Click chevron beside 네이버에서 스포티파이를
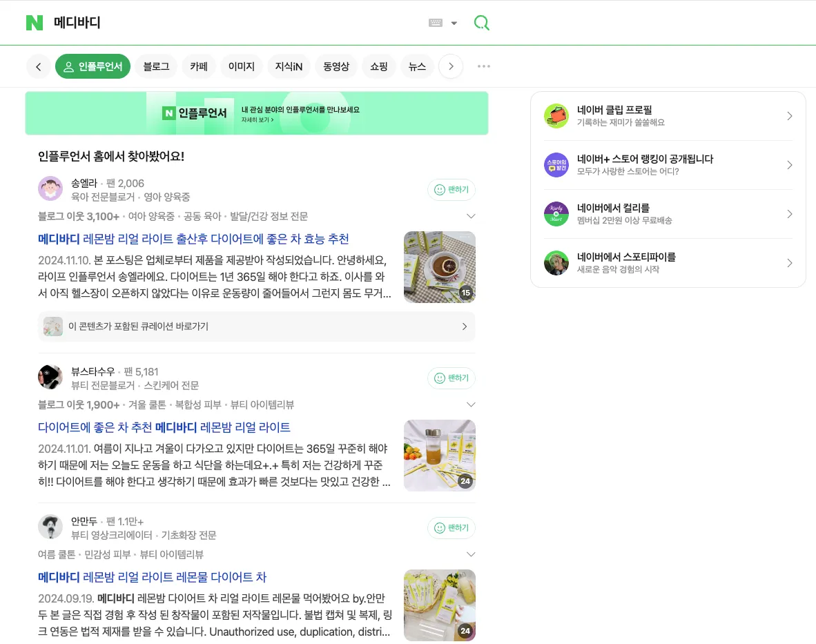Image resolution: width=816 pixels, height=644 pixels. [790, 263]
